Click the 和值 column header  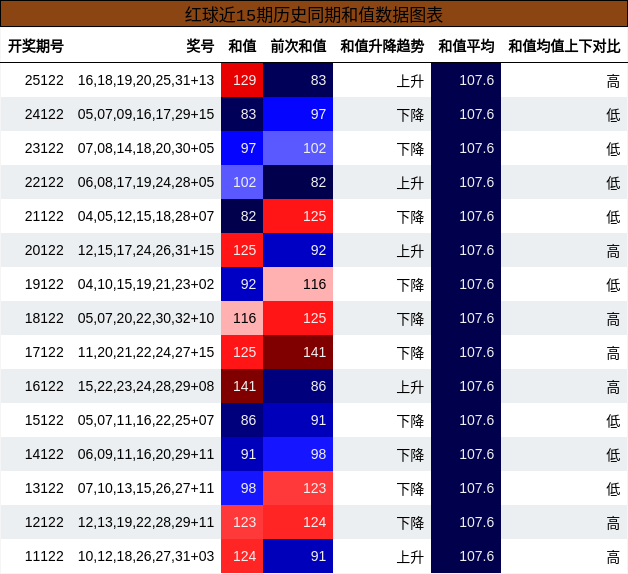coord(242,46)
